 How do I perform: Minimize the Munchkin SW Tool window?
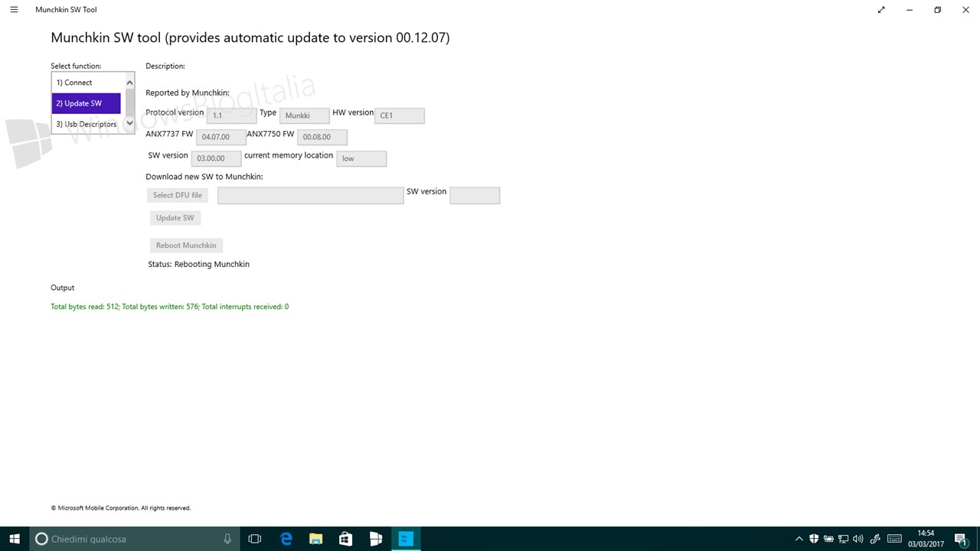910,10
